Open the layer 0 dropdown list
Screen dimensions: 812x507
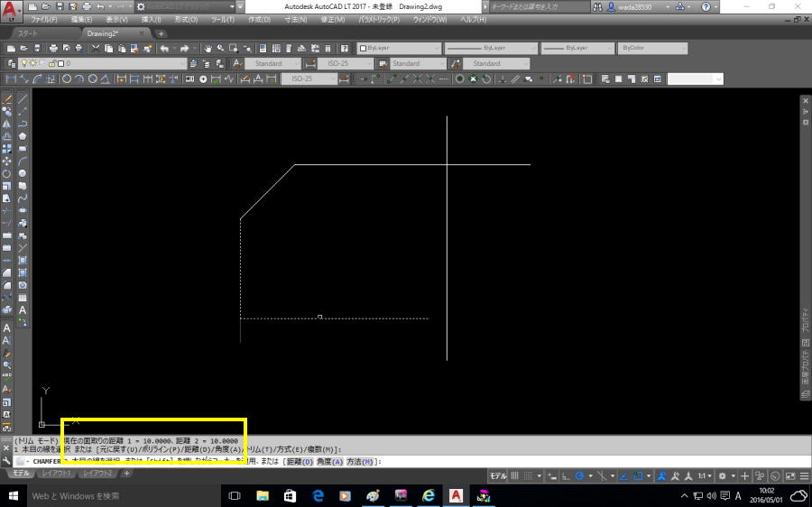pos(102,63)
